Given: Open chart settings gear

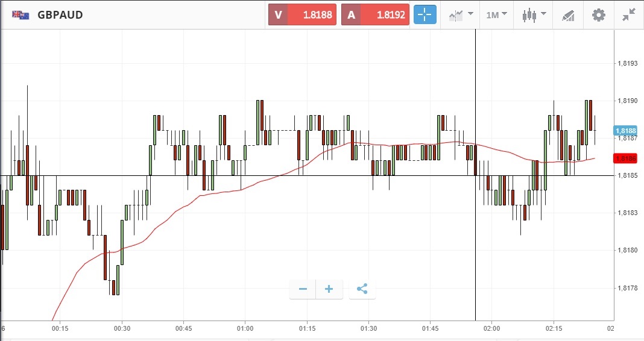Looking at the screenshot, I should tap(598, 15).
